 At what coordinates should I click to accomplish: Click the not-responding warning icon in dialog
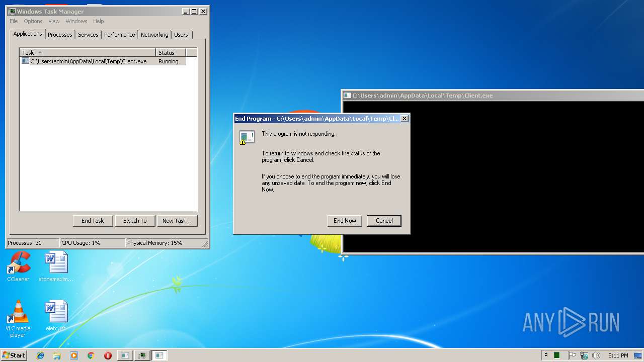point(246,137)
